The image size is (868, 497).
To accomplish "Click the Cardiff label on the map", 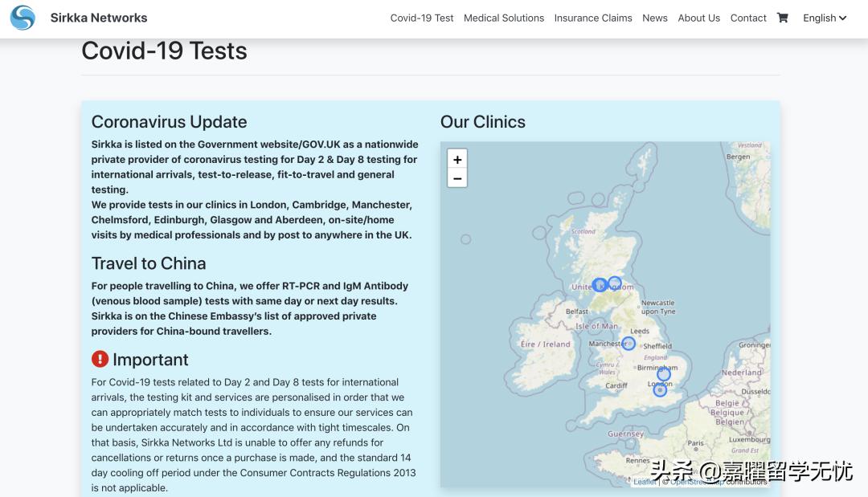I will [x=616, y=385].
